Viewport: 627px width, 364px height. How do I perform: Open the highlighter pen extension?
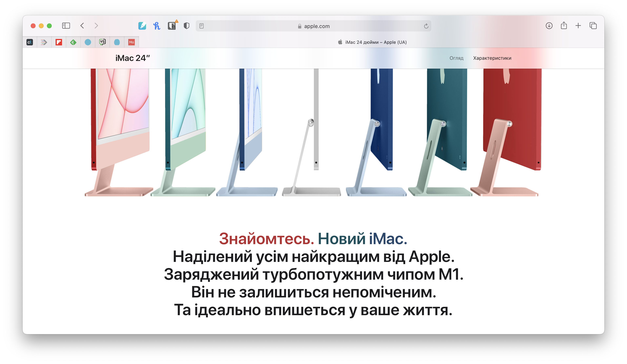pyautogui.click(x=142, y=26)
